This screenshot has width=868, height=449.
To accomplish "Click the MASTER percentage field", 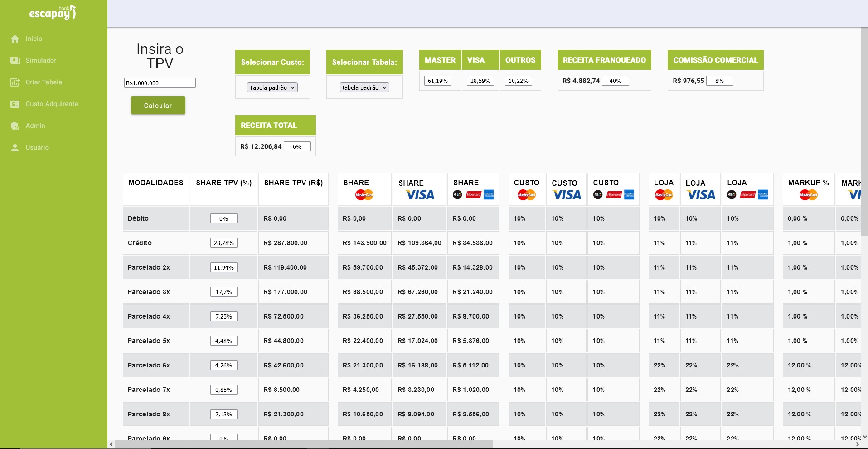I will tap(437, 81).
